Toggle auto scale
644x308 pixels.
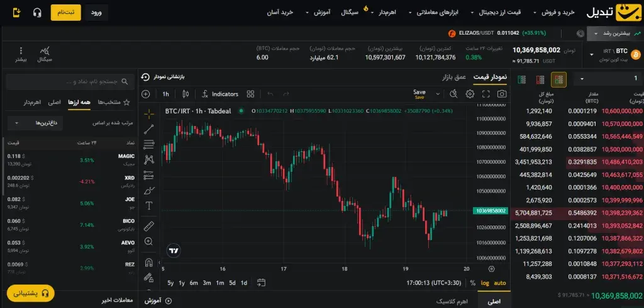500,283
